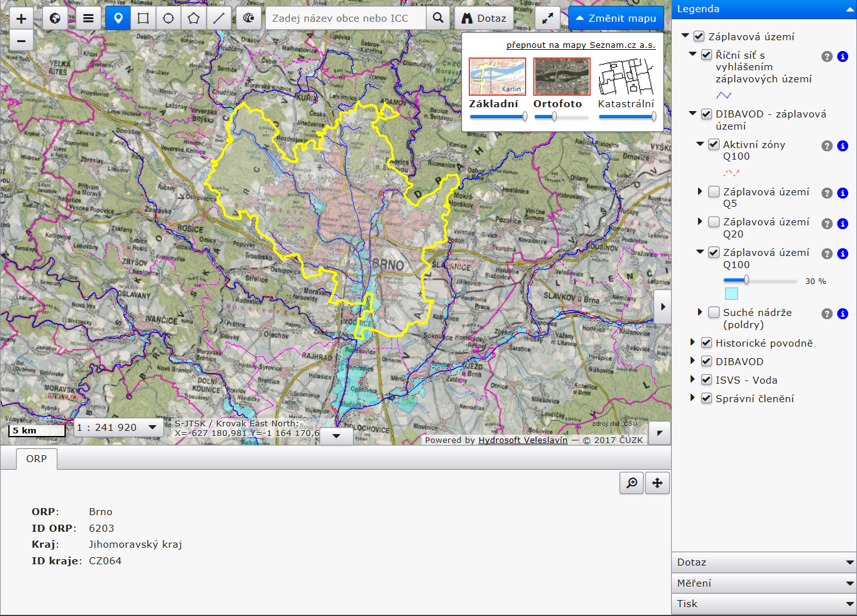Select the Základní map type label
This screenshot has width=857, height=616.
click(494, 103)
